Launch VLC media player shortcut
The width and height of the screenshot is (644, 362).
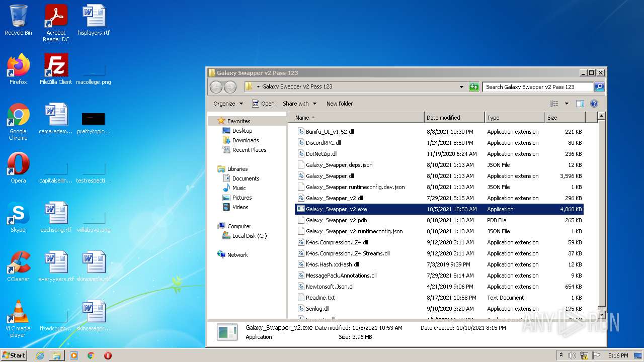tap(18, 319)
